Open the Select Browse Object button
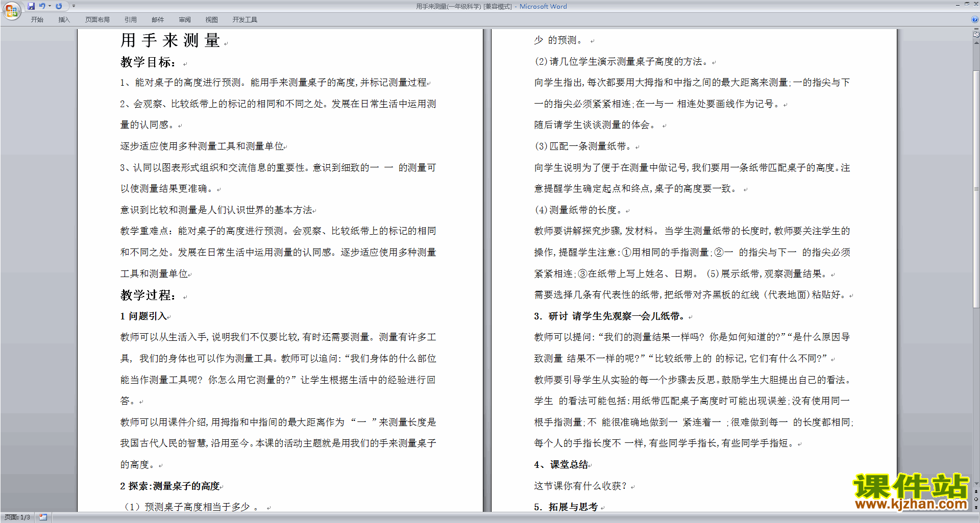Image resolution: width=980 pixels, height=523 pixels. click(976, 500)
